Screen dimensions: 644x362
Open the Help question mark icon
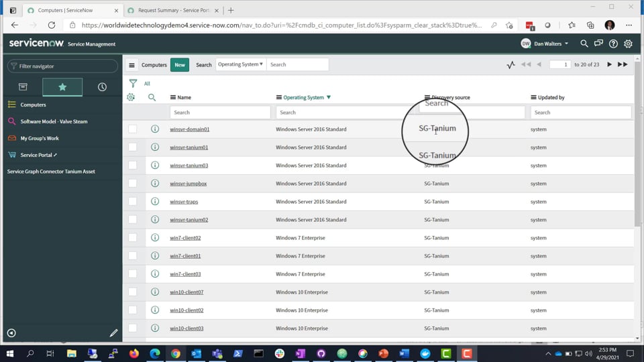pyautogui.click(x=613, y=44)
